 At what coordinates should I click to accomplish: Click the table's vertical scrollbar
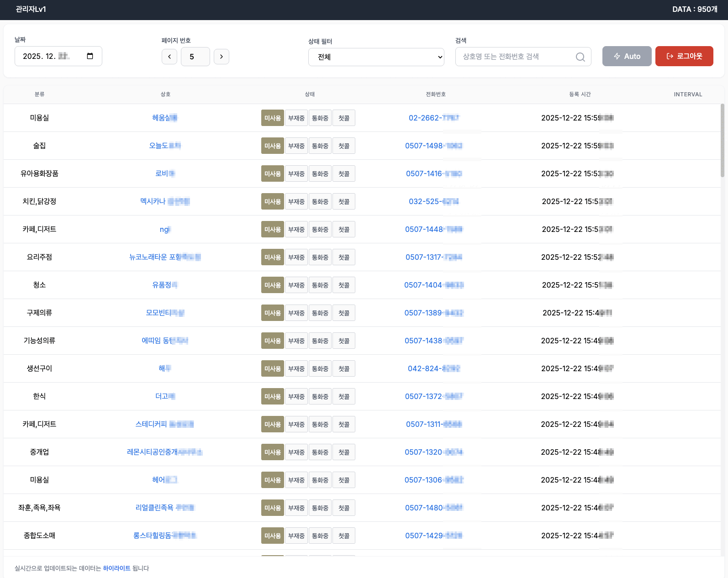[722, 141]
